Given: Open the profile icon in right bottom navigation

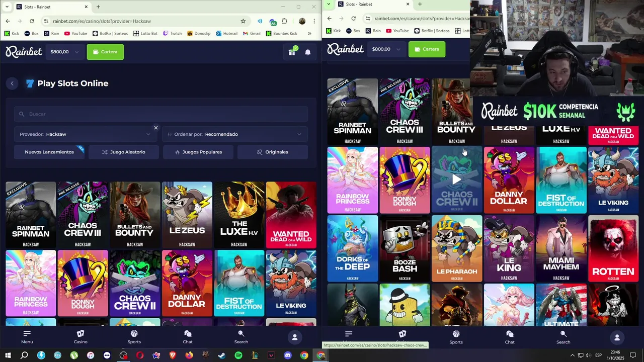Looking at the screenshot, I should tap(617, 337).
